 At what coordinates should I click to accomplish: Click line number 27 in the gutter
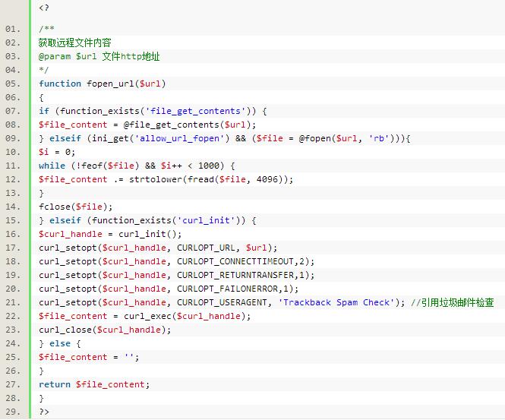click(x=12, y=384)
